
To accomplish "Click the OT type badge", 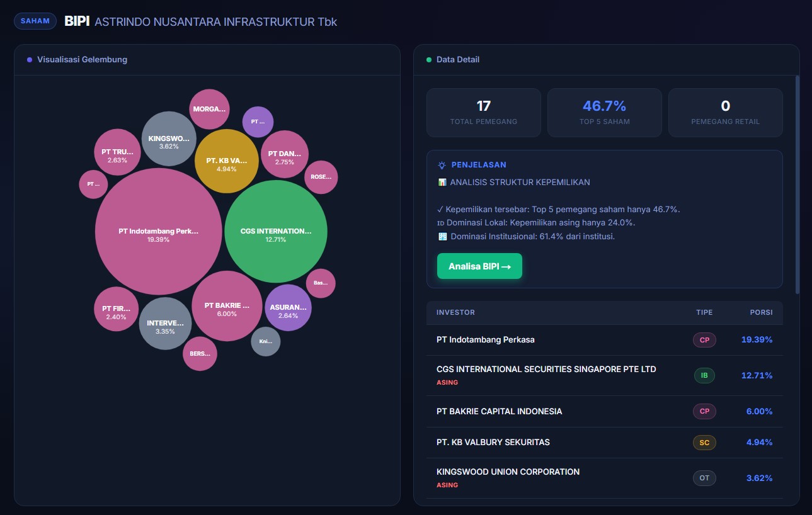I will pyautogui.click(x=704, y=478).
